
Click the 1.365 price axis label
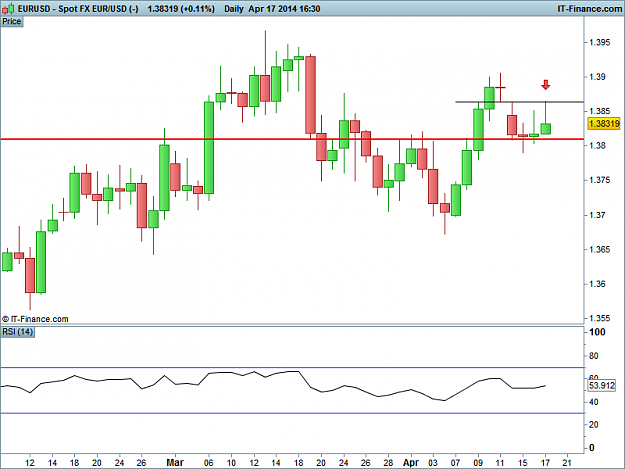point(599,249)
